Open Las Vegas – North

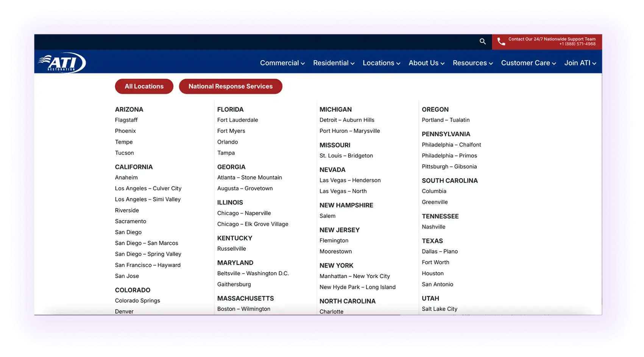[x=343, y=191]
